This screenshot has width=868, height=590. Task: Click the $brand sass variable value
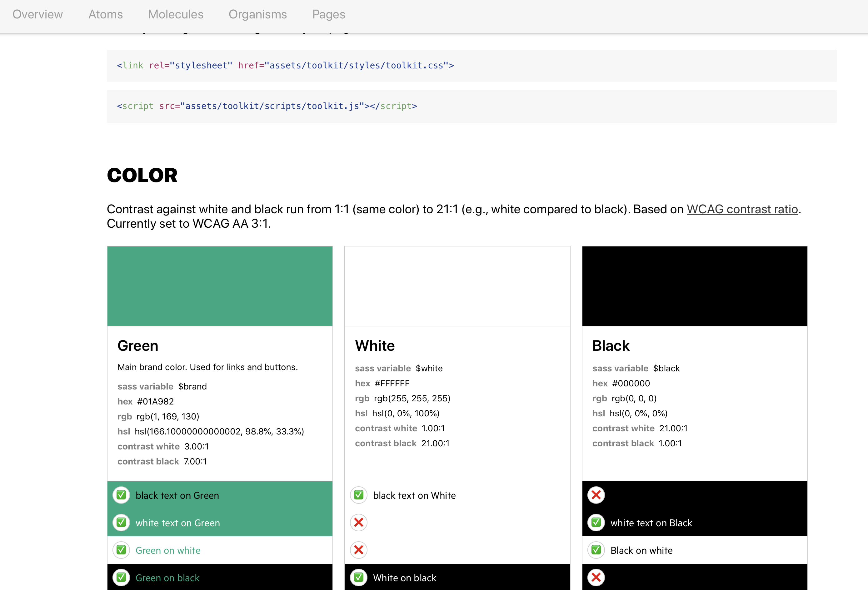click(x=192, y=386)
